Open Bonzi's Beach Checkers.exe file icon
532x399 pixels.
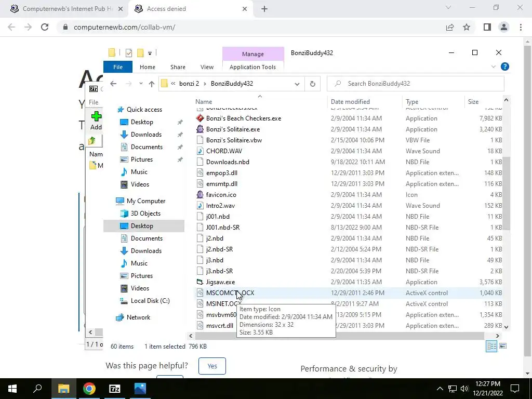tap(200, 118)
